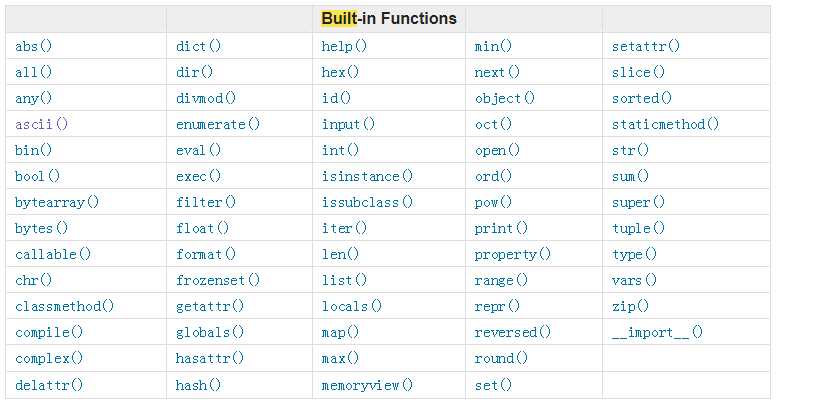Image resolution: width=827 pixels, height=407 pixels.
Task: Open the enumerate() function link
Action: 218,124
